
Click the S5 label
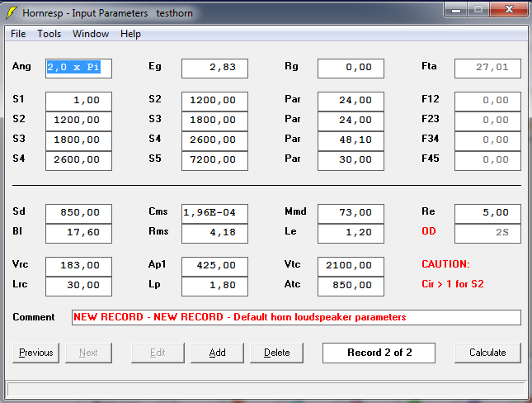point(155,159)
